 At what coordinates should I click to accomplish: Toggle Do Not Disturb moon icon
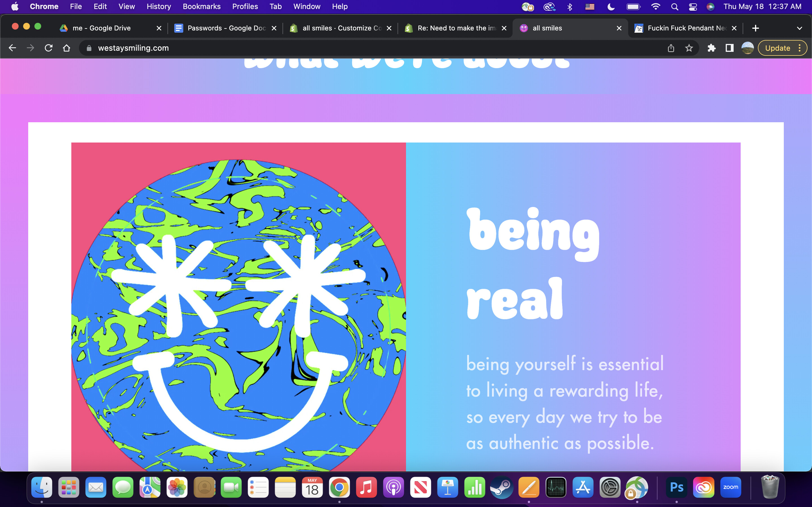(x=611, y=7)
